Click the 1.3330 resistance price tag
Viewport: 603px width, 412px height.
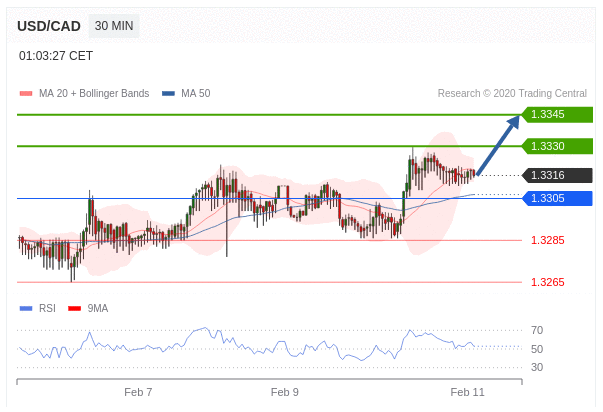(557, 146)
